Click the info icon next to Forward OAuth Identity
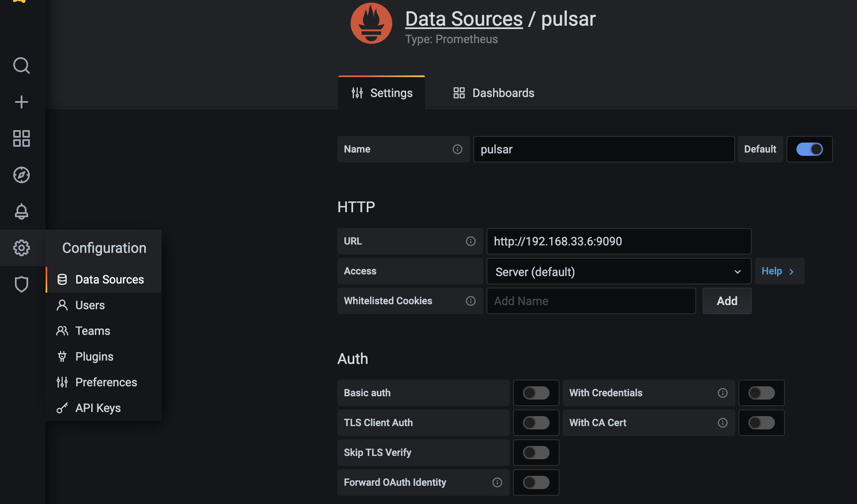Screen dimensions: 857x504 497,482
